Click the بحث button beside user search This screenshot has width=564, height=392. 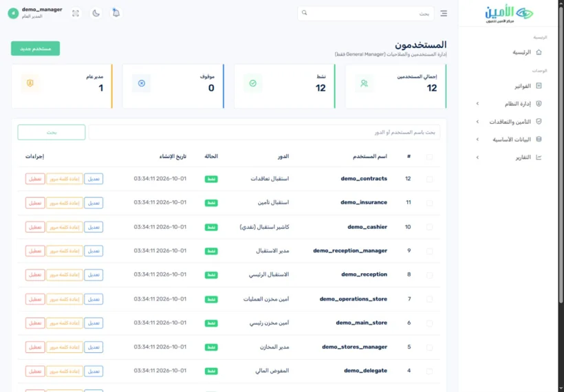pos(52,132)
